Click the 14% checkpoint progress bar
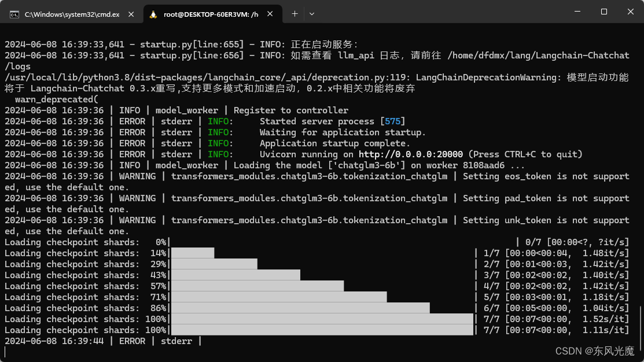The width and height of the screenshot is (644, 362). [x=193, y=253]
